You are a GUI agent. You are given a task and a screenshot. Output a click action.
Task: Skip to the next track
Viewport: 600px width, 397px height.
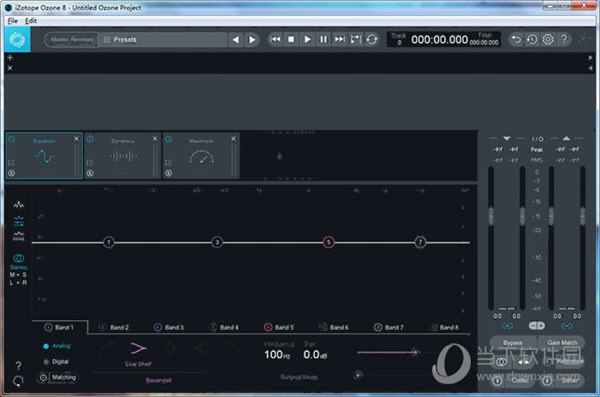339,39
